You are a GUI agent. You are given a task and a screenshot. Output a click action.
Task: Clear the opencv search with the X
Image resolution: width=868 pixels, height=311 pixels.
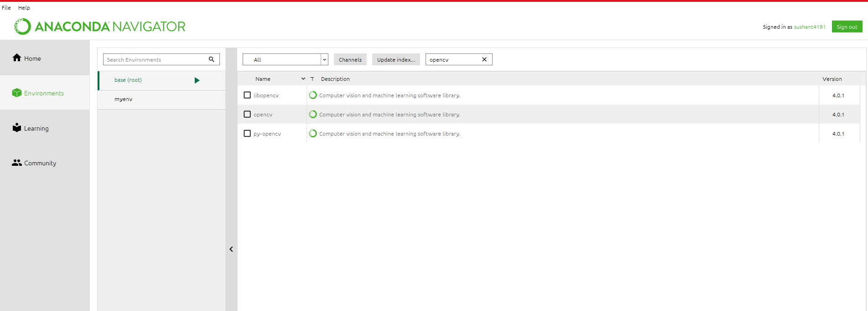click(484, 59)
